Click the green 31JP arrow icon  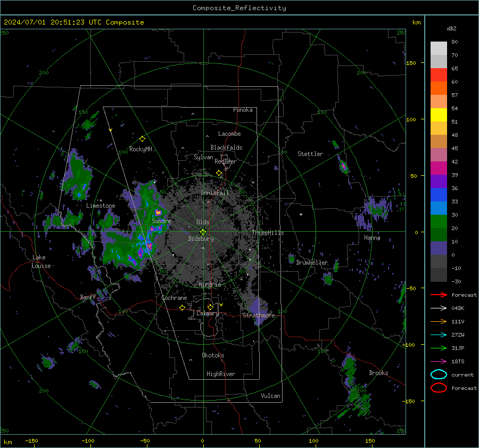click(x=439, y=348)
